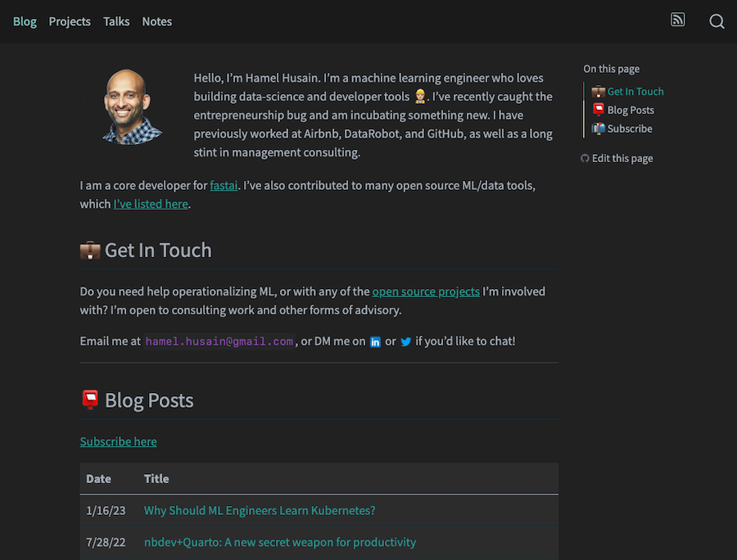
Task: Open the nbdev+Quarto blog post
Action: point(279,542)
